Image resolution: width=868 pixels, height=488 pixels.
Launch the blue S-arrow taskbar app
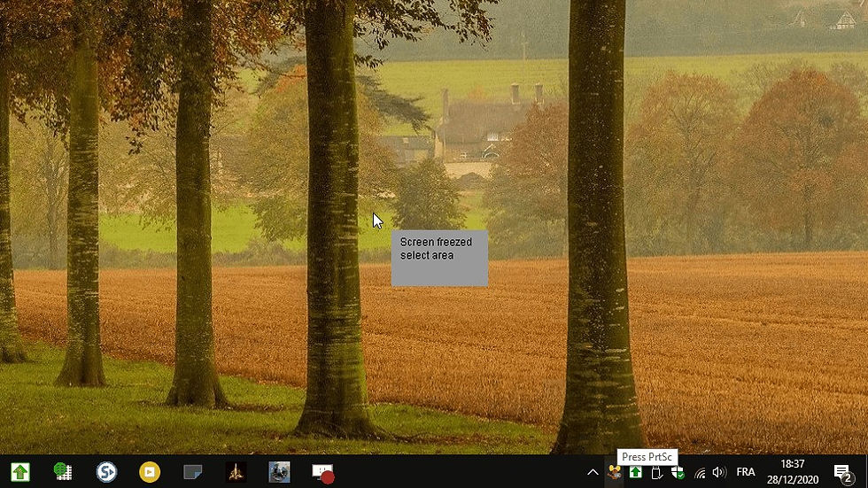coord(106,472)
